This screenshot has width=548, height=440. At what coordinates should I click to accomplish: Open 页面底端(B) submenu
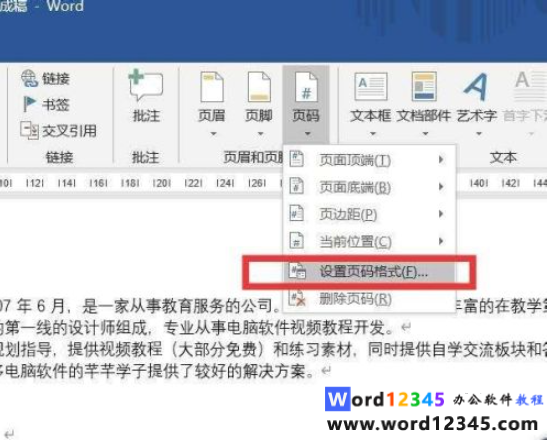pyautogui.click(x=369, y=187)
